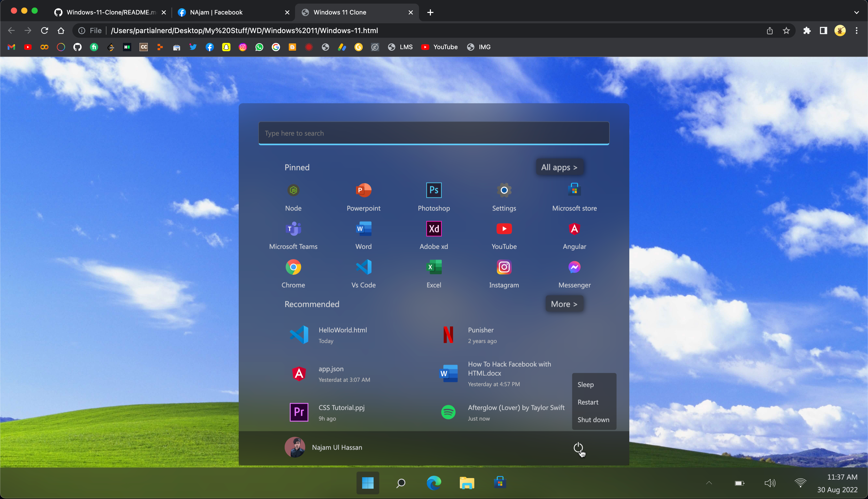The height and width of the screenshot is (499, 868).
Task: Click the taskbar clock and date
Action: tap(837, 483)
